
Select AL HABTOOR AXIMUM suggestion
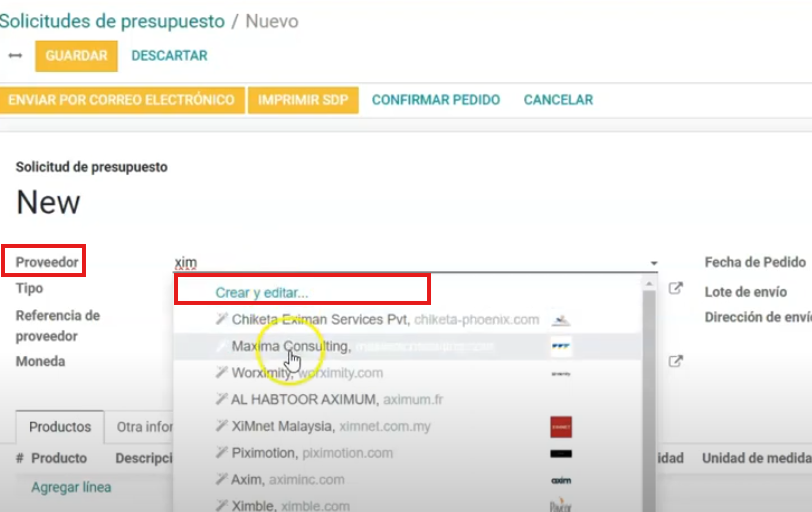[407, 400]
